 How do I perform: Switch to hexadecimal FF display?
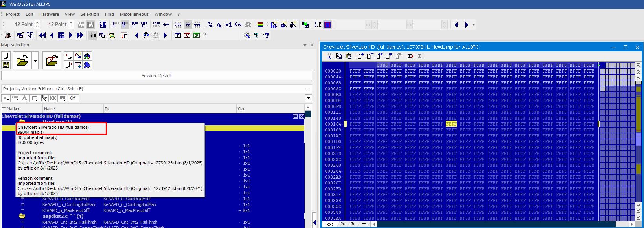click(x=188, y=25)
